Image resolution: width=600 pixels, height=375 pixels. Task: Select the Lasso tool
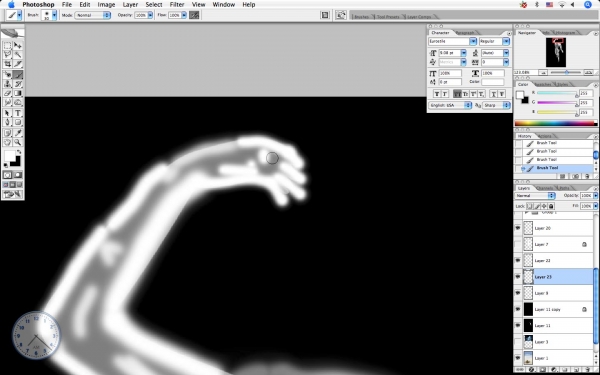[7, 55]
